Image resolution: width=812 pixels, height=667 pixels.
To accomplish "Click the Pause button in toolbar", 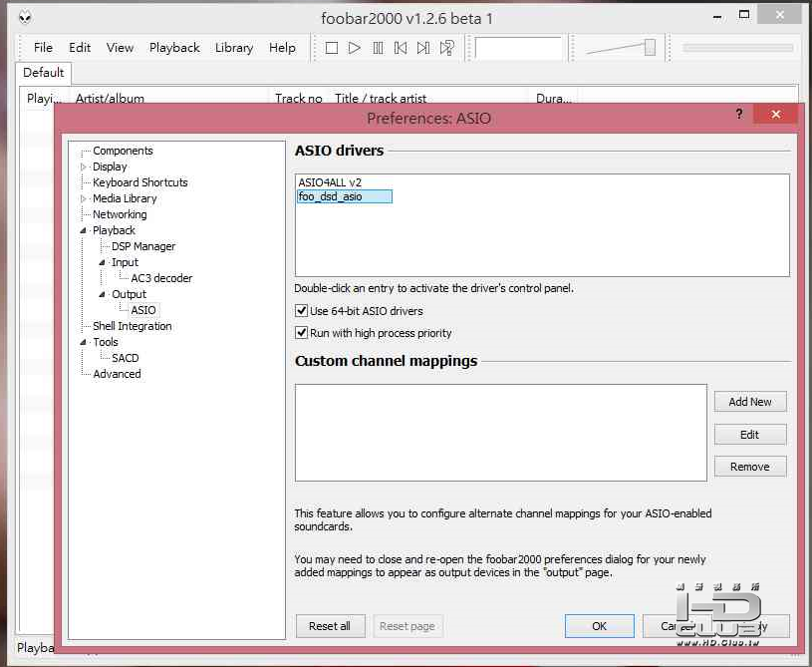I will pyautogui.click(x=378, y=48).
